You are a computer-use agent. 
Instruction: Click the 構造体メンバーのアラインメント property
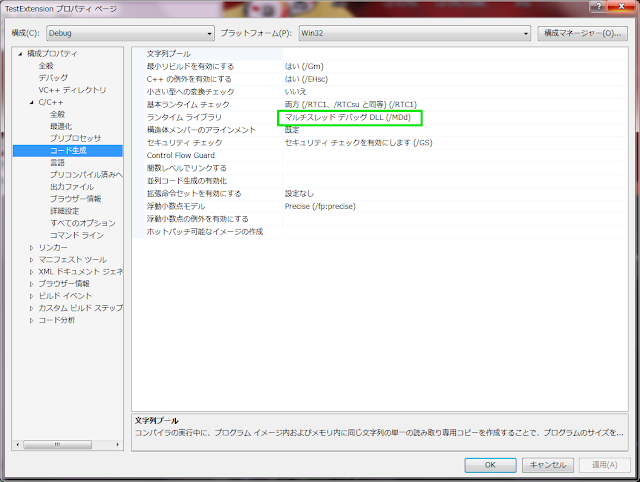pyautogui.click(x=201, y=130)
